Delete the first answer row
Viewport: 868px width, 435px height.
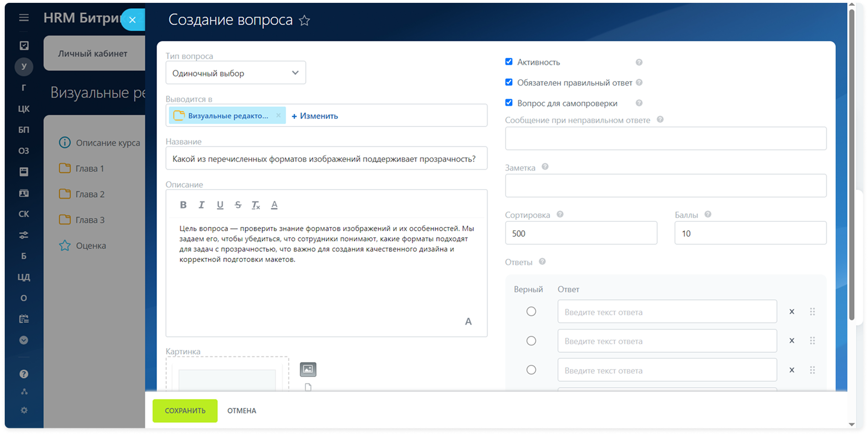click(792, 312)
